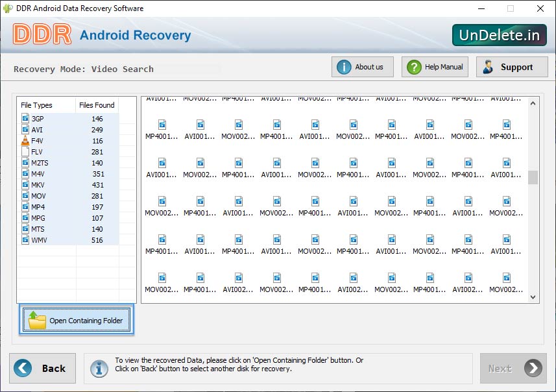Select the 140 count in the M2TS row
The width and height of the screenshot is (556, 392).
(97, 163)
